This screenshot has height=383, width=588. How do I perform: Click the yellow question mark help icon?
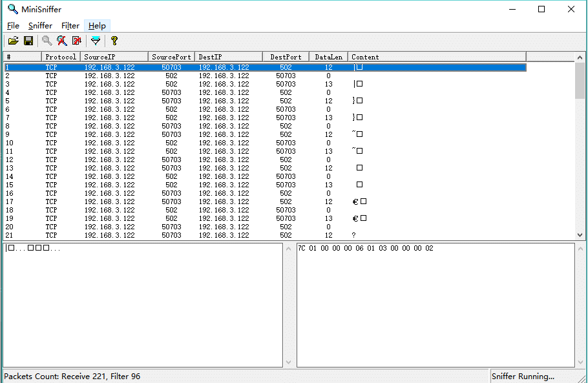click(x=114, y=41)
